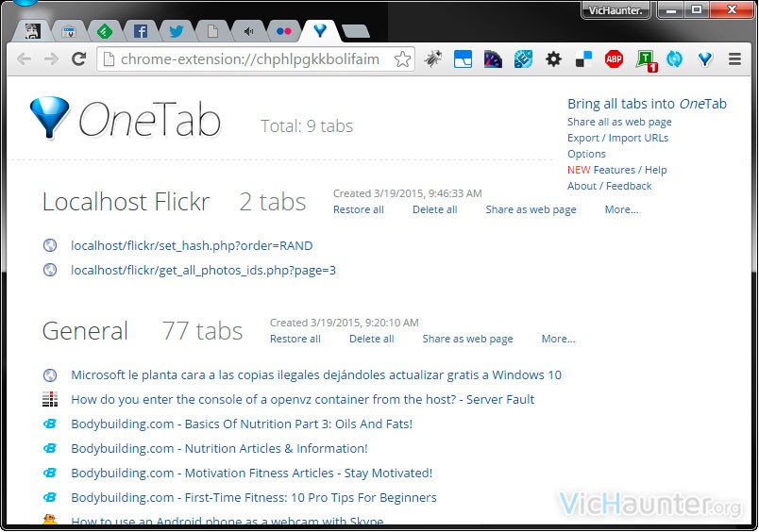759x532 pixels.
Task: Switch to the Facebook tab
Action: tap(141, 31)
